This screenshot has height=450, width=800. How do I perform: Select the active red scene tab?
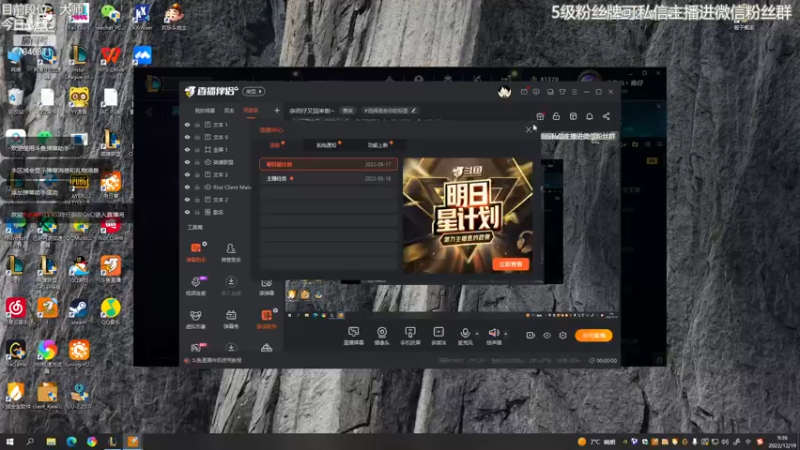(x=251, y=110)
